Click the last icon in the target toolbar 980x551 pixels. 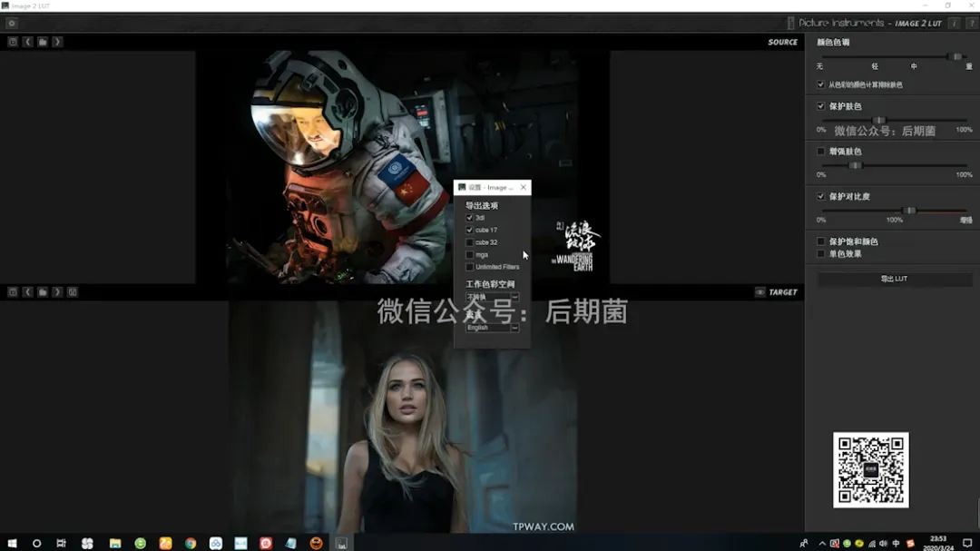pyautogui.click(x=73, y=292)
